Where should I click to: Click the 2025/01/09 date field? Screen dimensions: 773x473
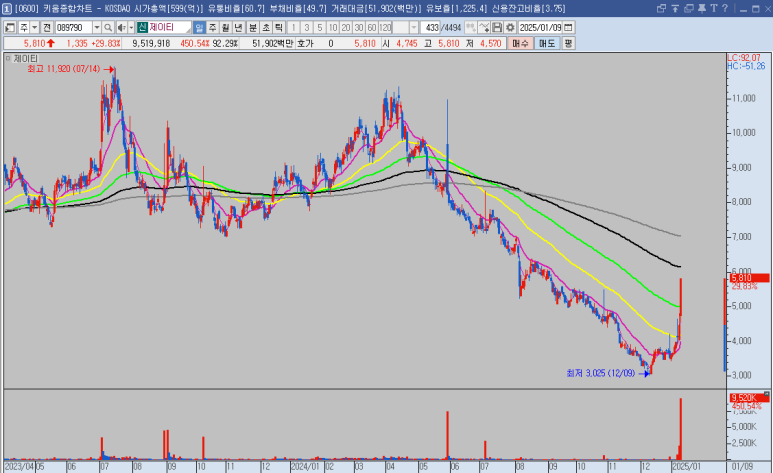click(x=540, y=28)
